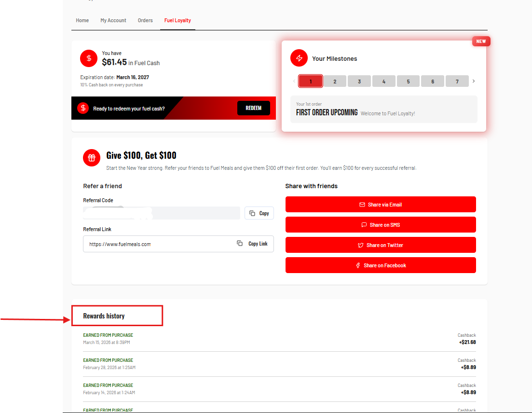Share referral on Facebook

pos(380,265)
